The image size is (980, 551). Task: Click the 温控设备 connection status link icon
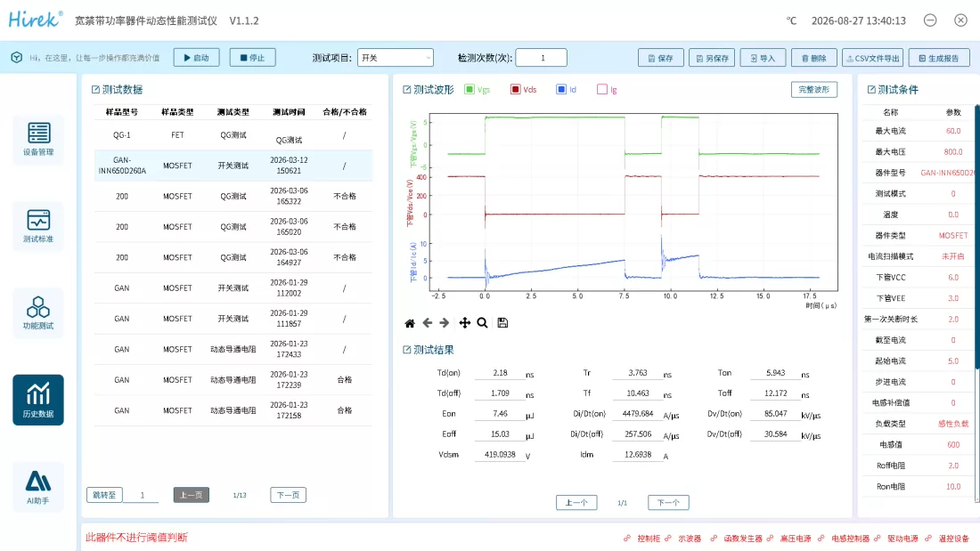928,539
